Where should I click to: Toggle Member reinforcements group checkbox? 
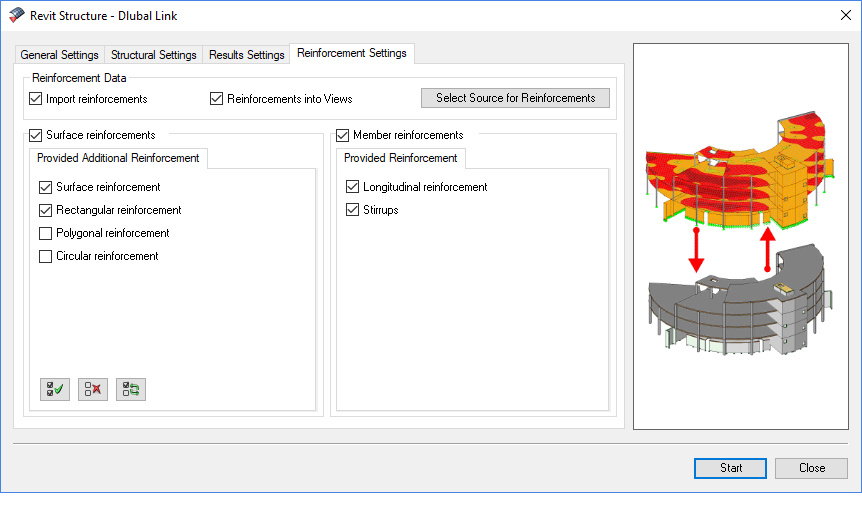[343, 135]
